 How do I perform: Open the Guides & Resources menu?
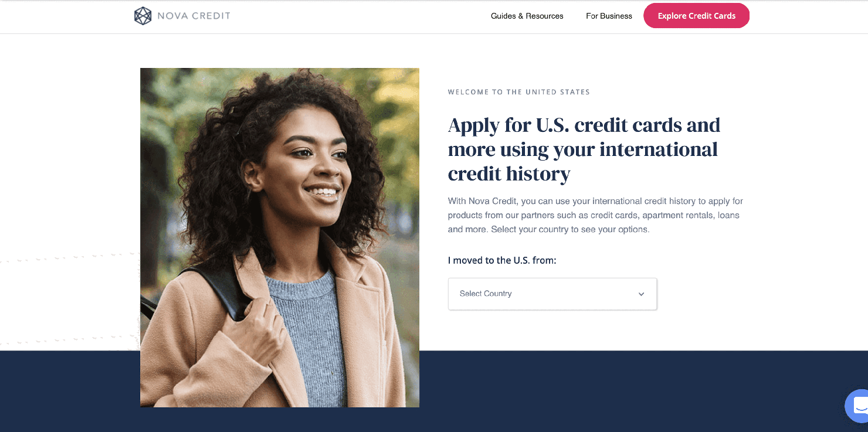pos(527,16)
